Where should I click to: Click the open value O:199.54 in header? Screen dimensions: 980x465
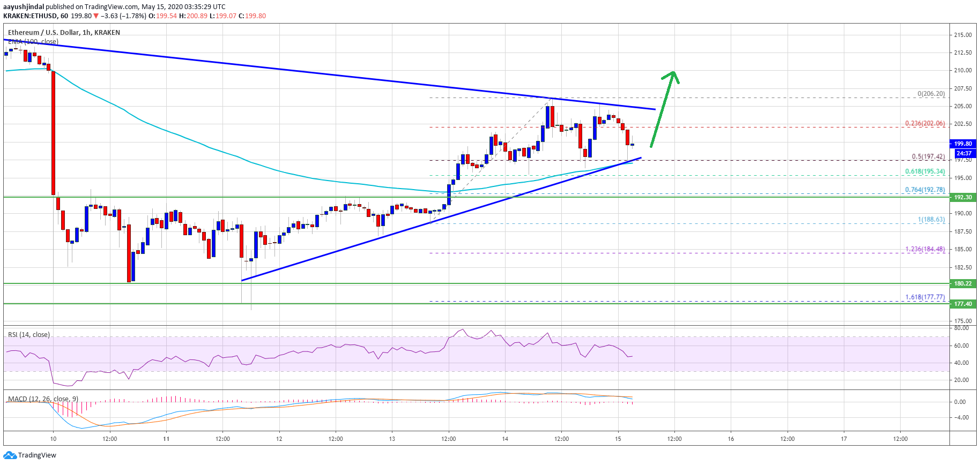[x=162, y=16]
